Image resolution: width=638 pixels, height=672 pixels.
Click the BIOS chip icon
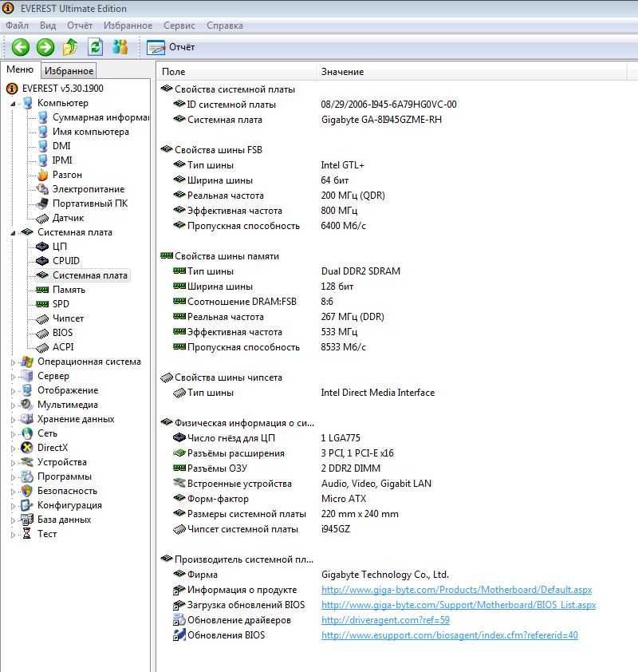[42, 333]
